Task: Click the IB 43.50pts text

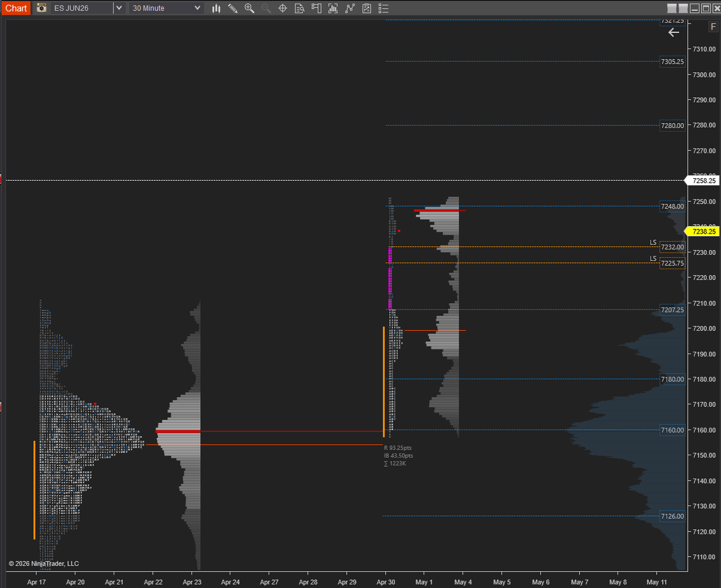Action: point(398,455)
